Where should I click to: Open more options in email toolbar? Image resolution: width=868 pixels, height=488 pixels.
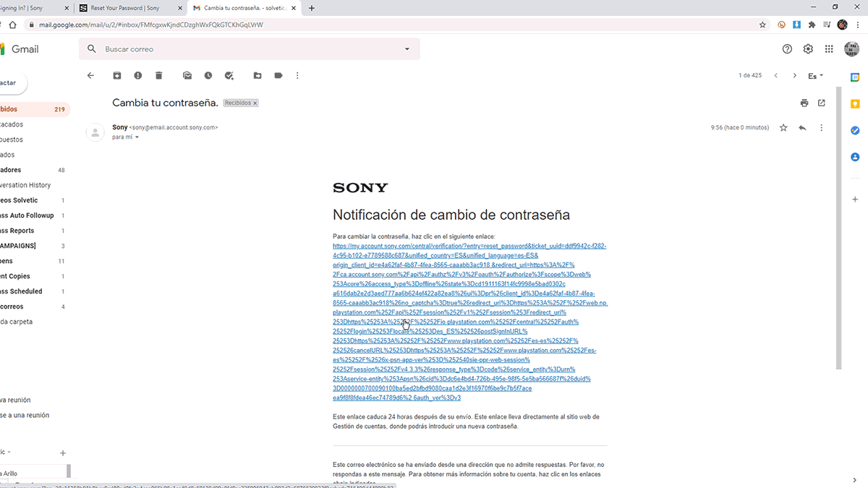[297, 75]
